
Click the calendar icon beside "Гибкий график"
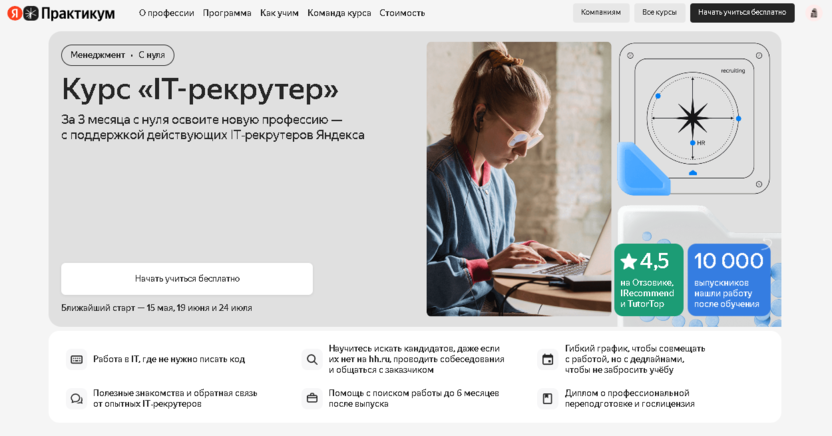[548, 360]
